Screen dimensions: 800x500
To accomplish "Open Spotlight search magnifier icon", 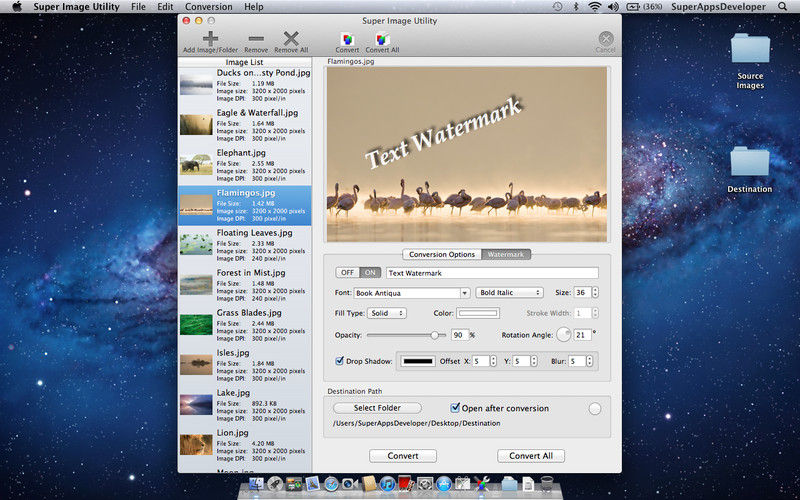I will pos(783,7).
